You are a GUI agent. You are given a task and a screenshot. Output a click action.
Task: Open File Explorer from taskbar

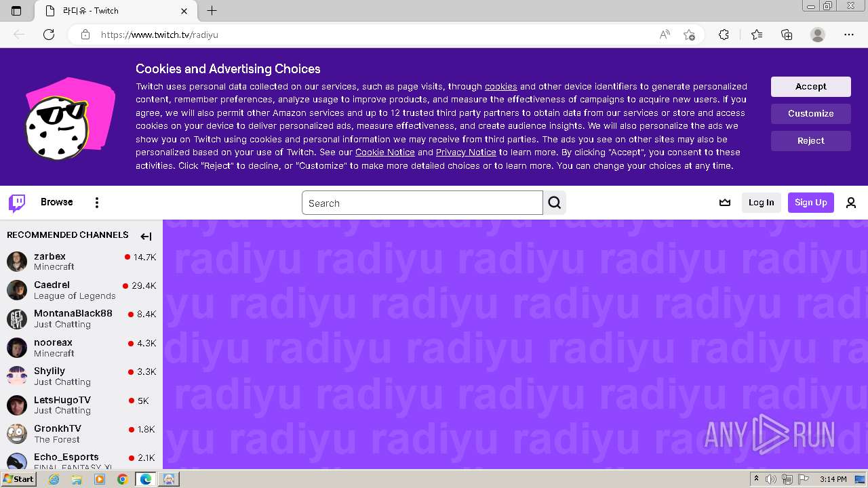[x=77, y=479]
